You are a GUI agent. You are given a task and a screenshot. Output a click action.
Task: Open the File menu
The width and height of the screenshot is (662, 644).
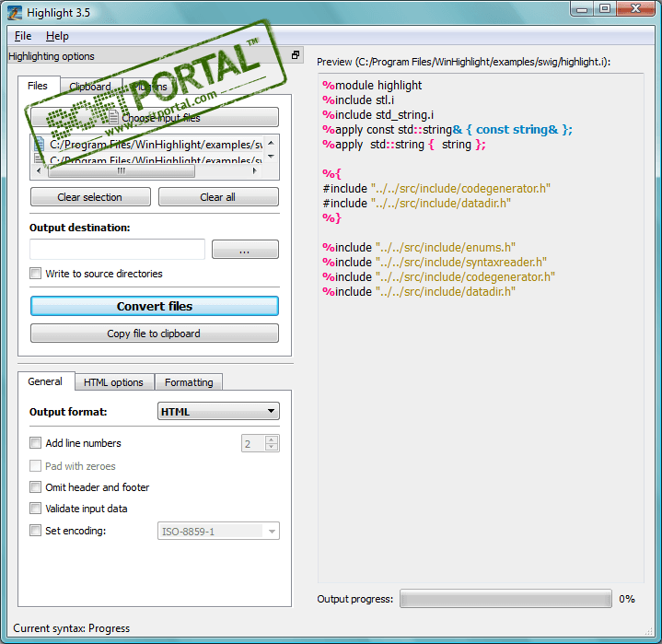[x=23, y=36]
